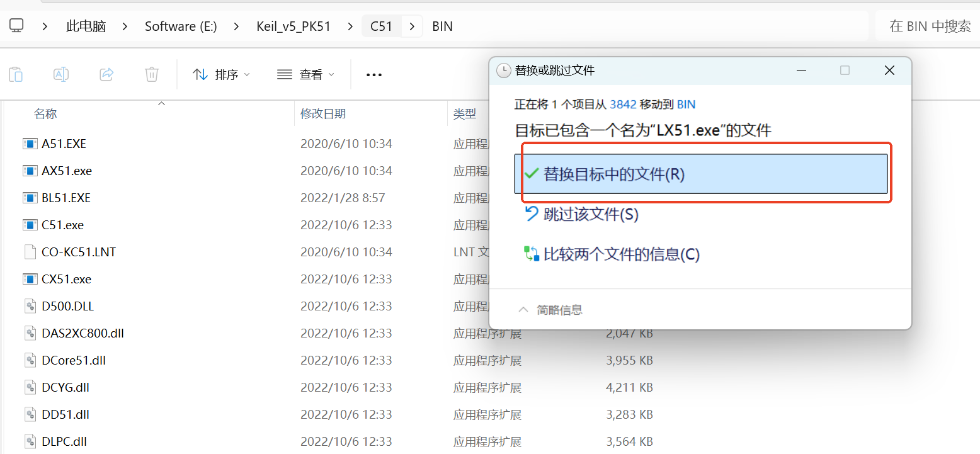Go to Keil_v5_PK51 in the breadcrumb
The width and height of the screenshot is (980, 454).
pyautogui.click(x=293, y=26)
